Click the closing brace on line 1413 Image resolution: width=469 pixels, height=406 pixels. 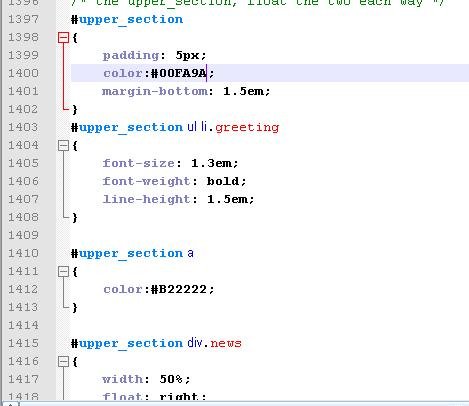(x=75, y=307)
